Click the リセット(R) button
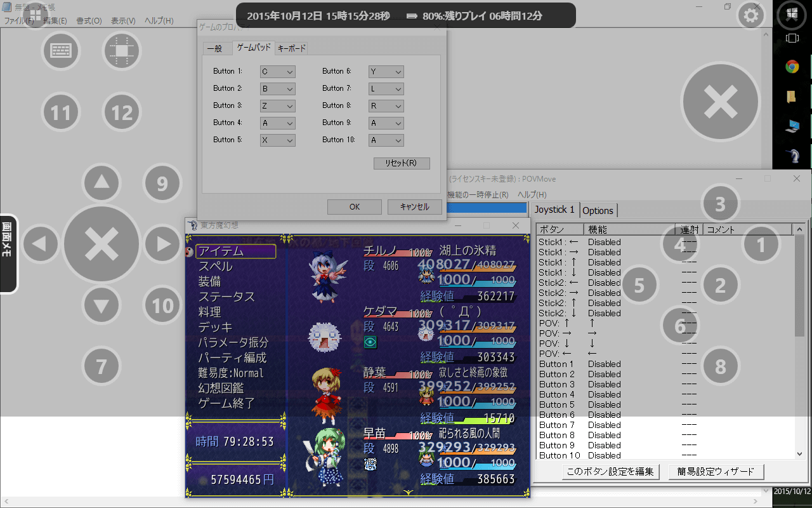This screenshot has height=508, width=812. click(x=402, y=163)
